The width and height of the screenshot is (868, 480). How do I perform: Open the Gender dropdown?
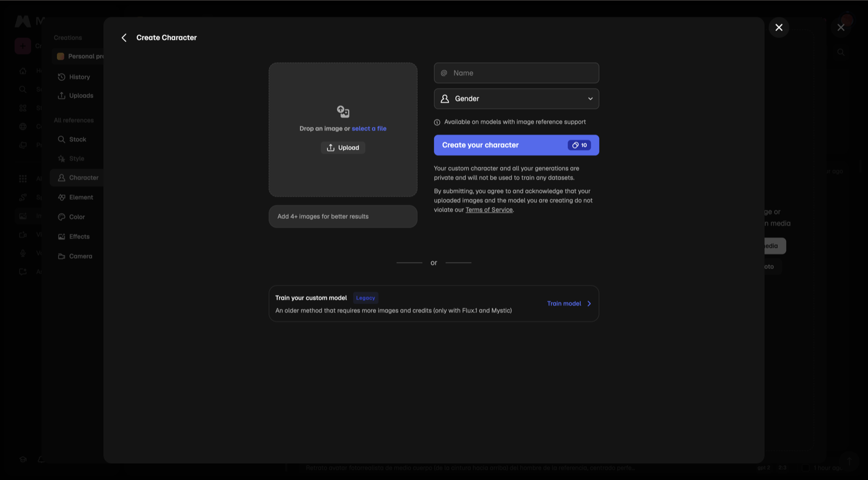[x=516, y=99]
